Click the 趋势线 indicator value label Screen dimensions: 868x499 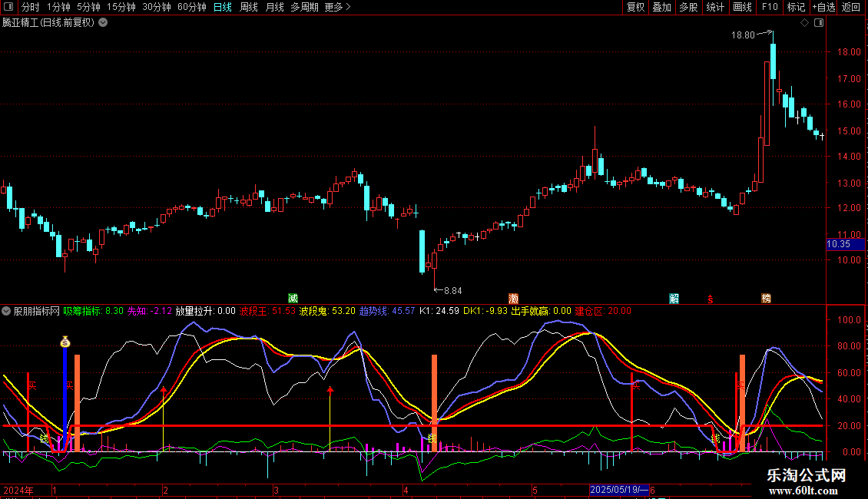[387, 311]
